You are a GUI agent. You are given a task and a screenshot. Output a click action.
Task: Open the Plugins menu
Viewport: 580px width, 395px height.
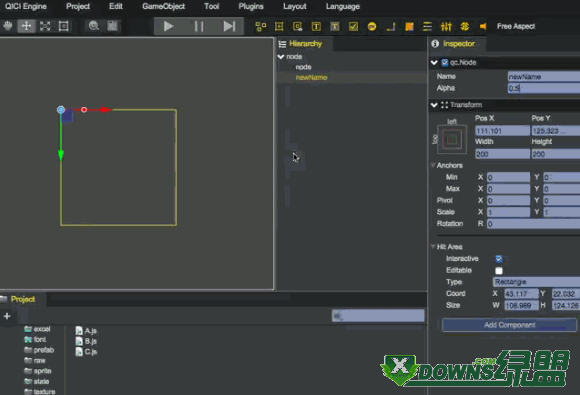[x=251, y=6]
